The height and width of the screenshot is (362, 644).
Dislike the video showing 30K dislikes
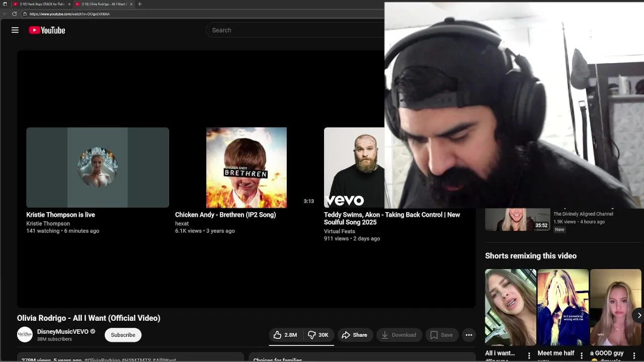point(318,335)
